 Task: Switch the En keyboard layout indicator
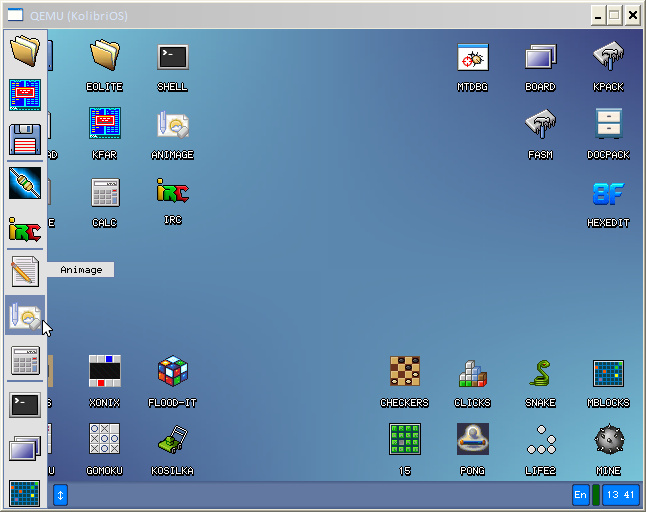tap(581, 494)
